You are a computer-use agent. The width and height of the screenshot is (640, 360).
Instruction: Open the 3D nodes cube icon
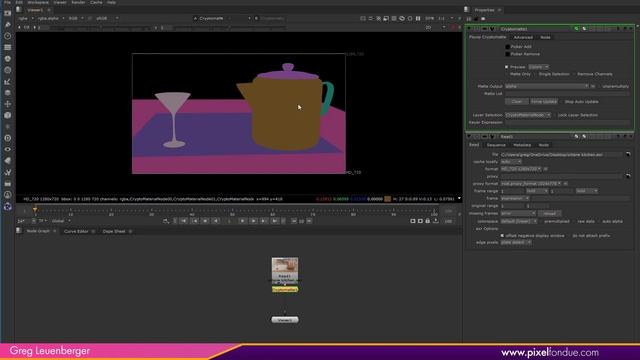click(7, 116)
